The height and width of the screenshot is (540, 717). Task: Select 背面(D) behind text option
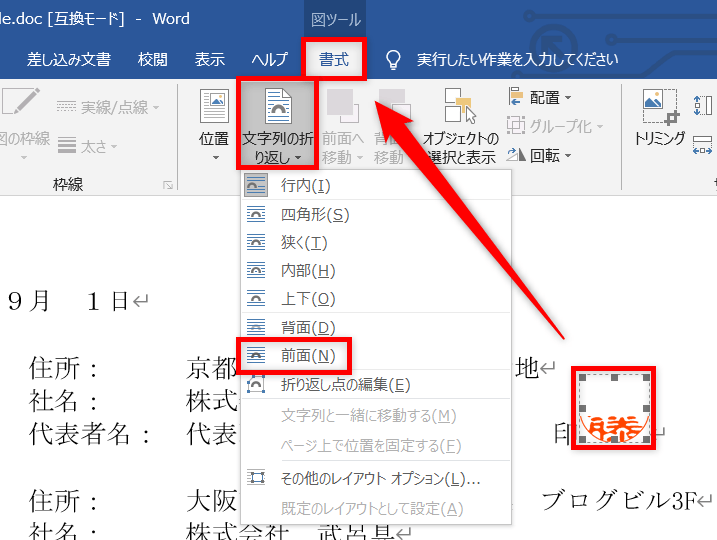coord(309,327)
